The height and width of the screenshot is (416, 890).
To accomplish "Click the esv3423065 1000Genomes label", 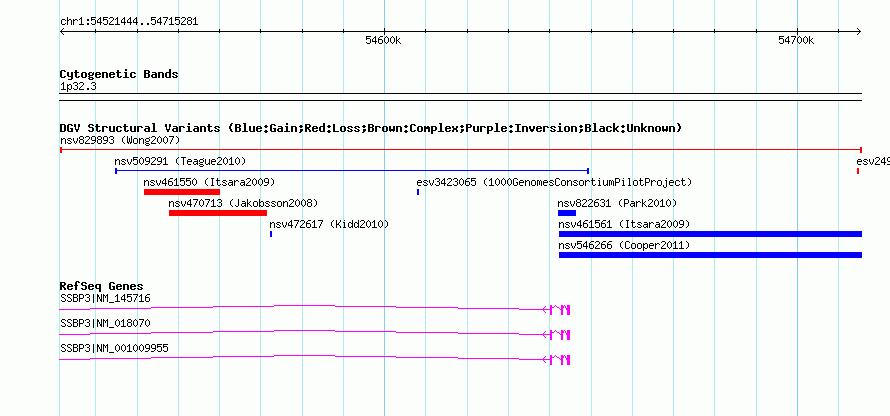I will (x=554, y=182).
